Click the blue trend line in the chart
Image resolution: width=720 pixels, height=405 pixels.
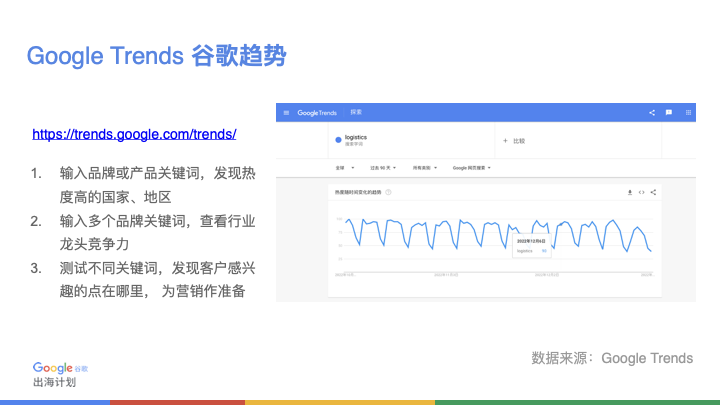click(498, 235)
